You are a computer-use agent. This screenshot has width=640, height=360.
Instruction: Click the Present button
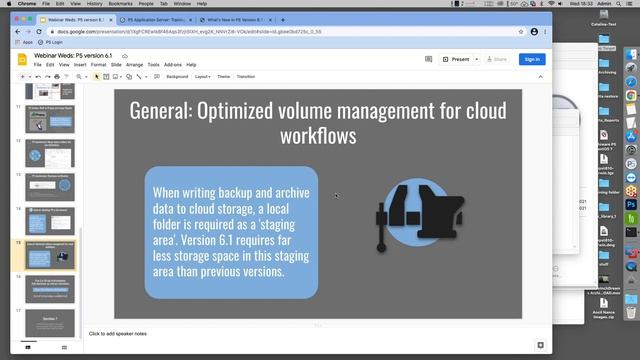[456, 60]
